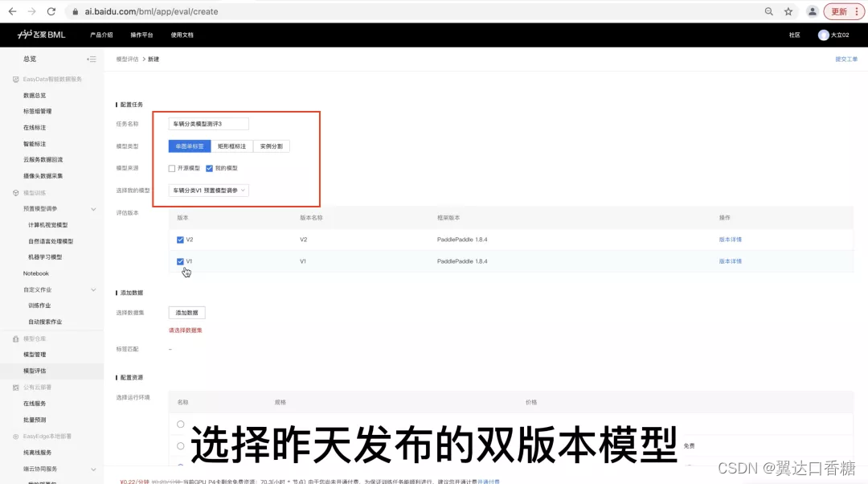
Task: Open 使用文档 in the top navigation
Action: pyautogui.click(x=182, y=35)
